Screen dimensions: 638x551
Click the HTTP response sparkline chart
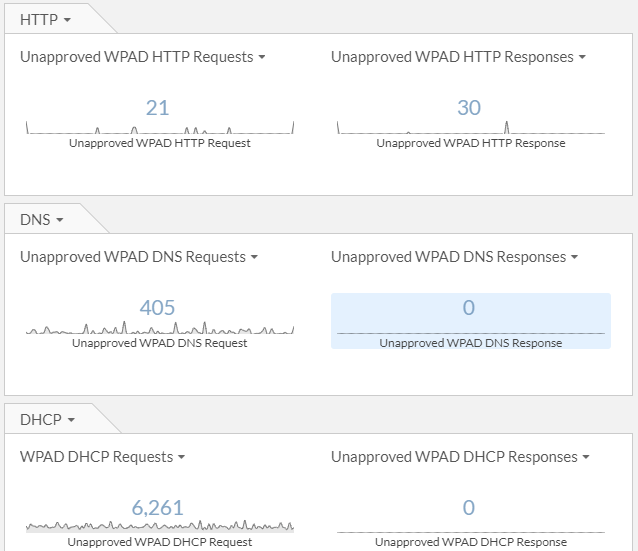[471, 128]
